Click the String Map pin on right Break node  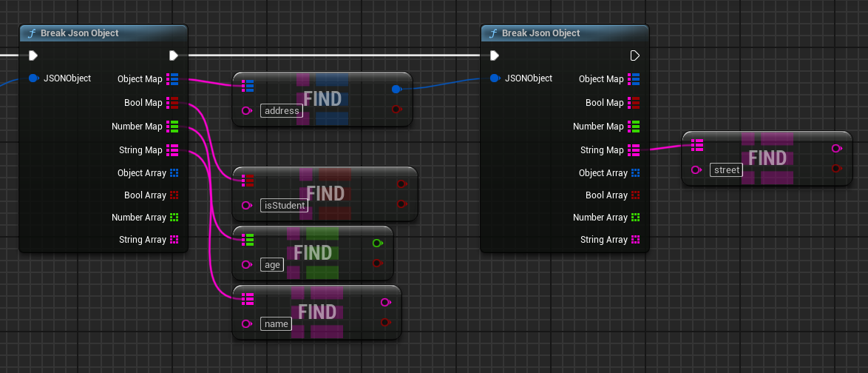tap(634, 150)
